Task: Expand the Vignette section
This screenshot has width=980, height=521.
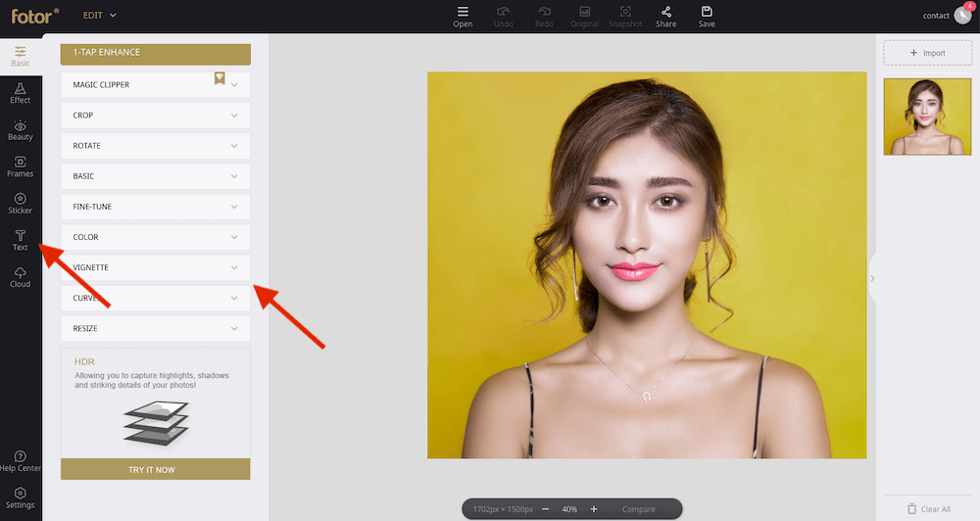Action: pos(155,267)
